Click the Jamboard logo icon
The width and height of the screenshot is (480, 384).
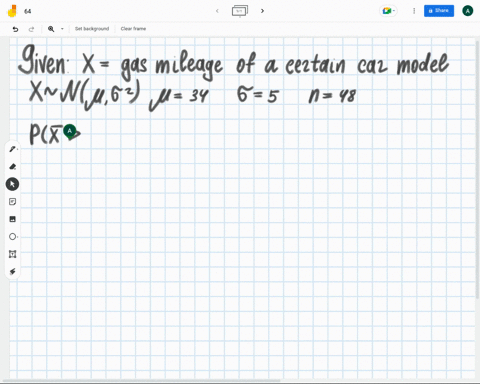pos(12,11)
